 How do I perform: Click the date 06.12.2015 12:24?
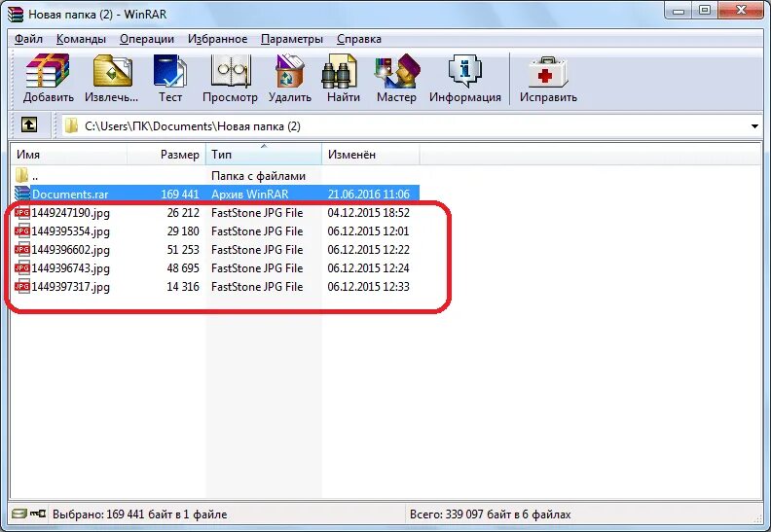(368, 268)
